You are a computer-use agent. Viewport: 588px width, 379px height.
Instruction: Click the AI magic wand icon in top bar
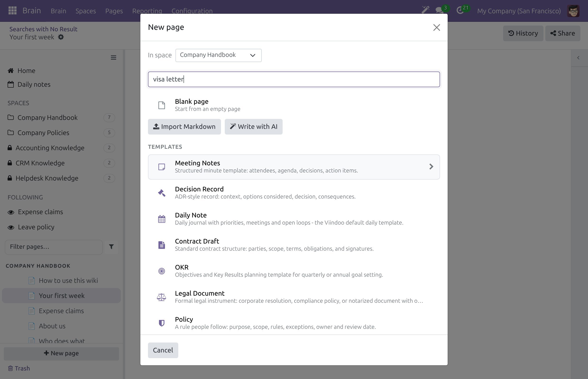425,10
